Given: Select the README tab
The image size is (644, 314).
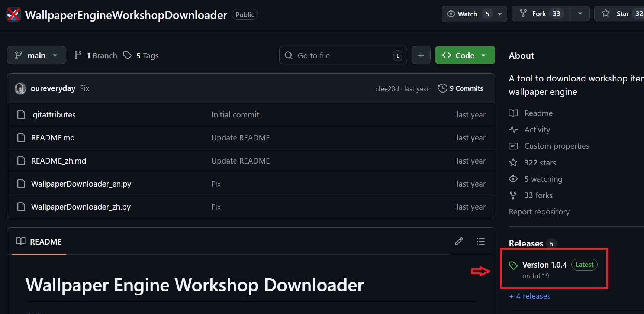Looking at the screenshot, I should (x=39, y=242).
